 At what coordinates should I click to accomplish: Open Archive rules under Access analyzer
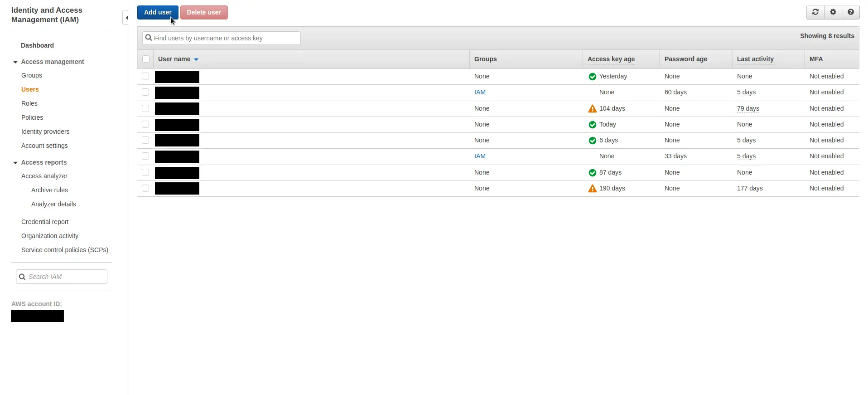click(x=49, y=190)
